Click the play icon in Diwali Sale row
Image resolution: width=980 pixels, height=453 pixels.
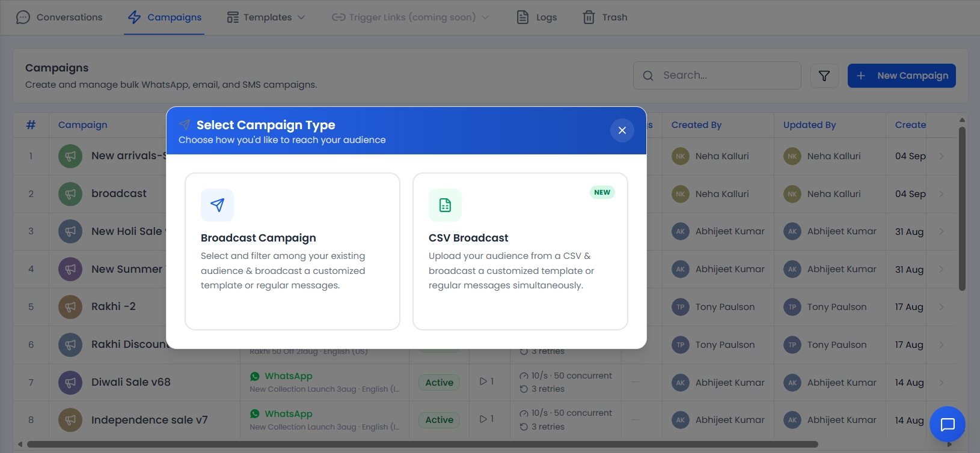click(x=483, y=382)
